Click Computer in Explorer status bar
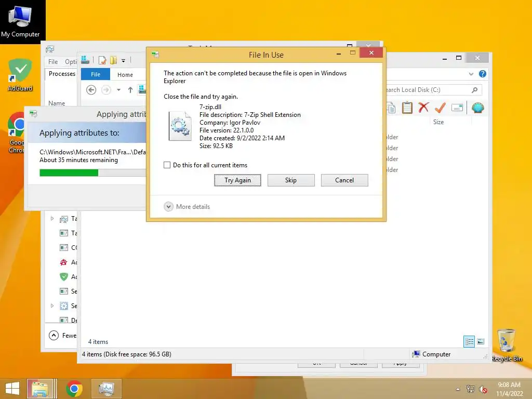 (x=432, y=354)
